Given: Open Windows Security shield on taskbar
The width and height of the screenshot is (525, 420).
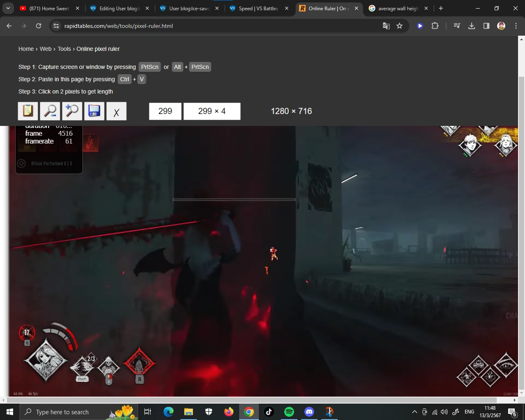Looking at the screenshot, I should click(209, 412).
